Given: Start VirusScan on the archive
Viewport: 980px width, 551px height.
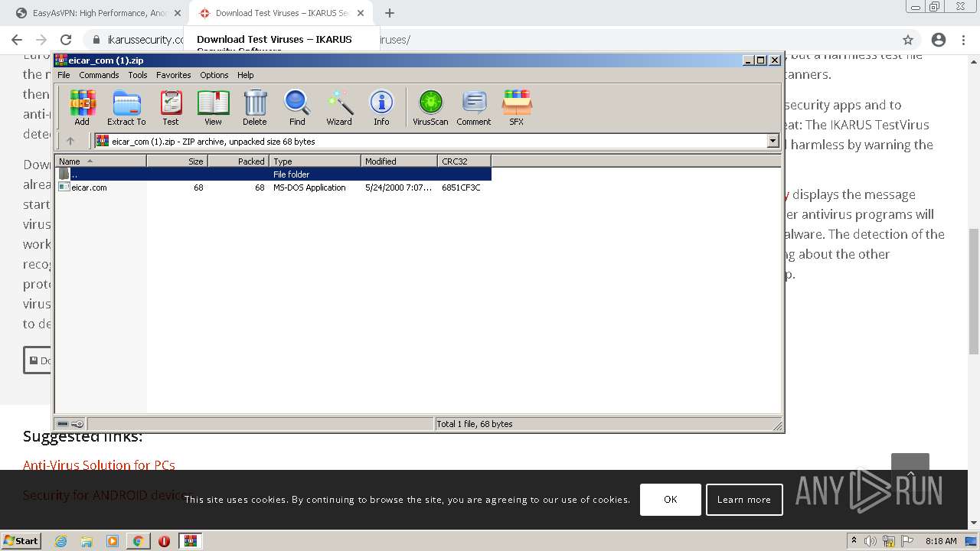Looking at the screenshot, I should 430,107.
